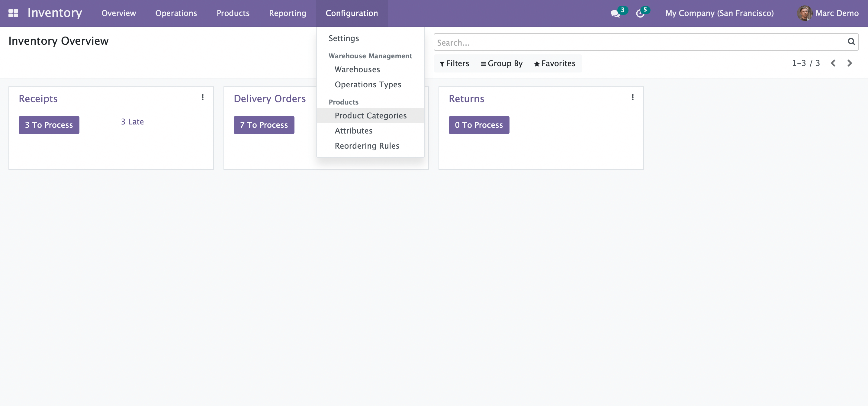Go to next page arrow
The height and width of the screenshot is (406, 868).
coord(850,63)
